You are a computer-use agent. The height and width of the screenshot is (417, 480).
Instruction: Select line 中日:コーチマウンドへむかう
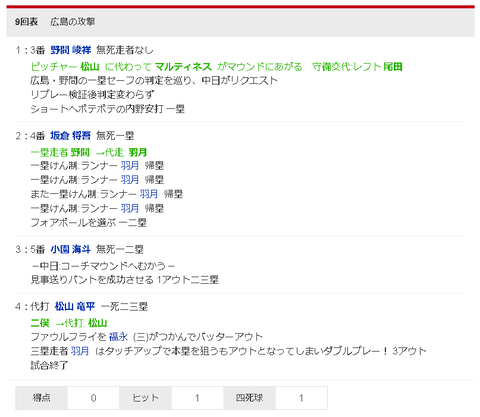(103, 266)
